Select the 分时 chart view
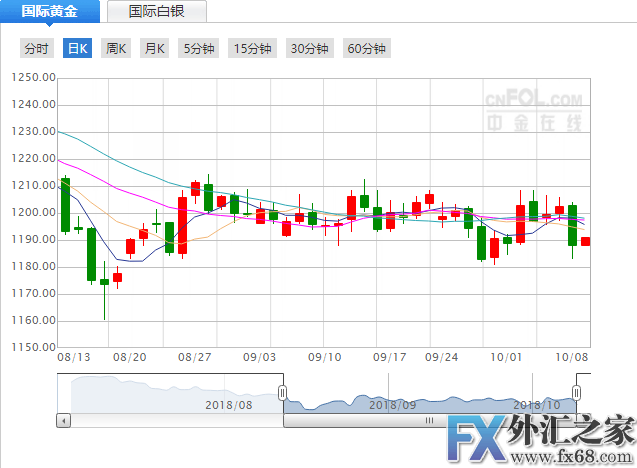Image resolution: width=637 pixels, height=468 pixels. click(x=36, y=48)
